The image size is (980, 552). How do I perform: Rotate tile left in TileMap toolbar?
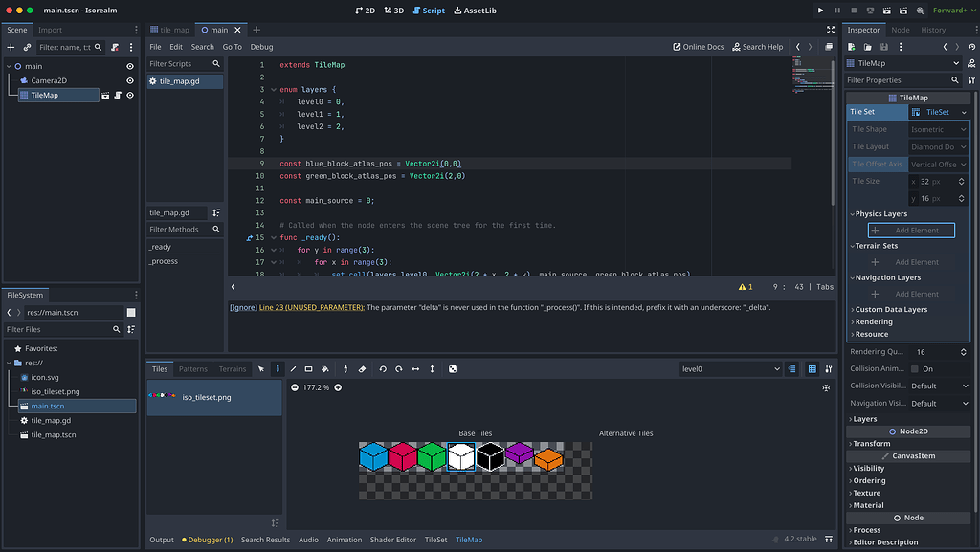pyautogui.click(x=383, y=368)
